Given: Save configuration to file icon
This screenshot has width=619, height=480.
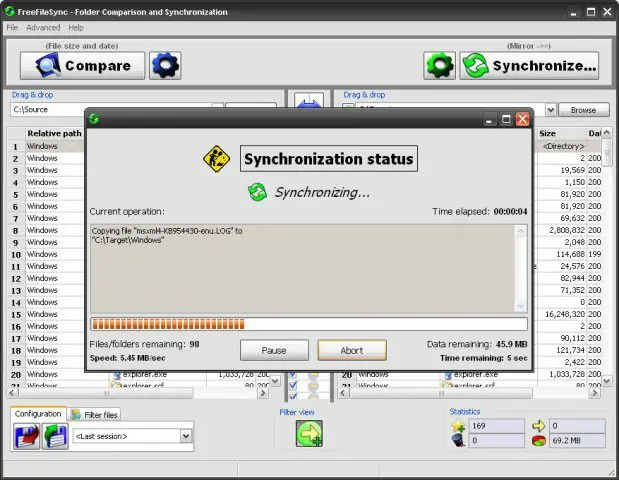Looking at the screenshot, I should (26, 436).
